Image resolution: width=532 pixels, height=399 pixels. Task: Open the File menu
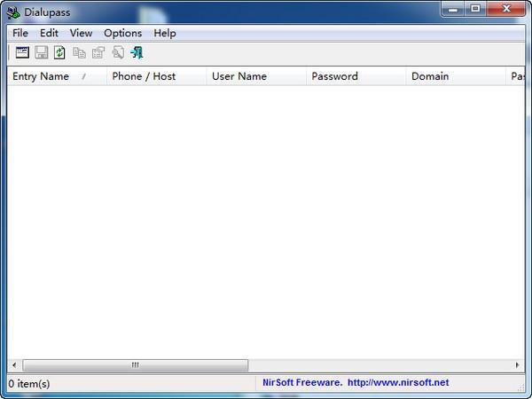(x=20, y=34)
